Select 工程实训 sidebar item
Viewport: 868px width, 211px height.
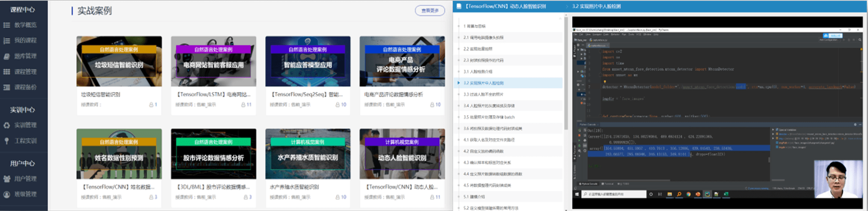[x=25, y=141]
